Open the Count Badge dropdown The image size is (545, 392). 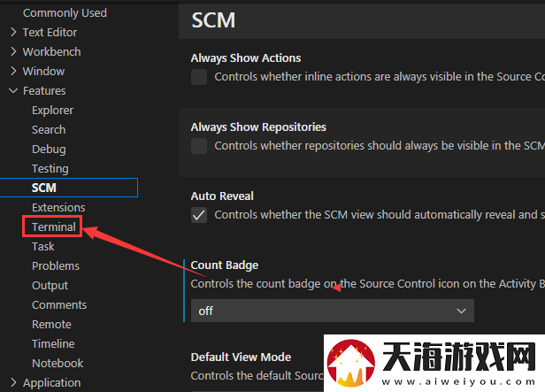click(x=333, y=311)
